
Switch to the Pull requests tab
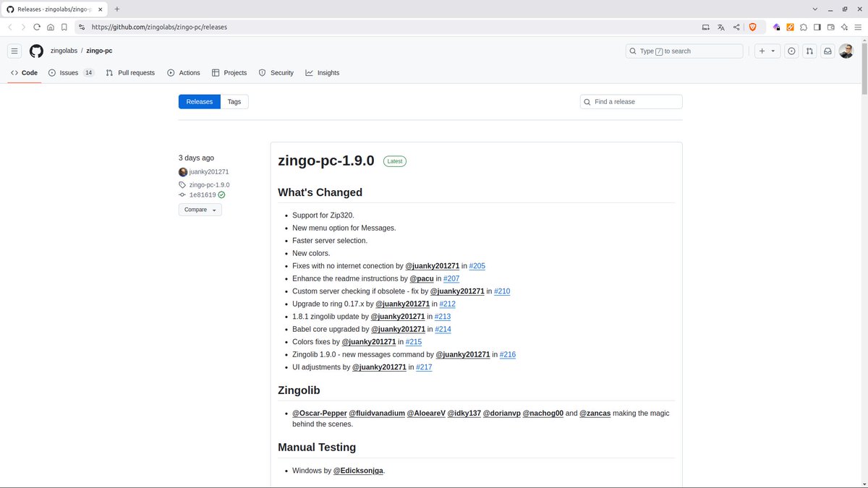(130, 73)
